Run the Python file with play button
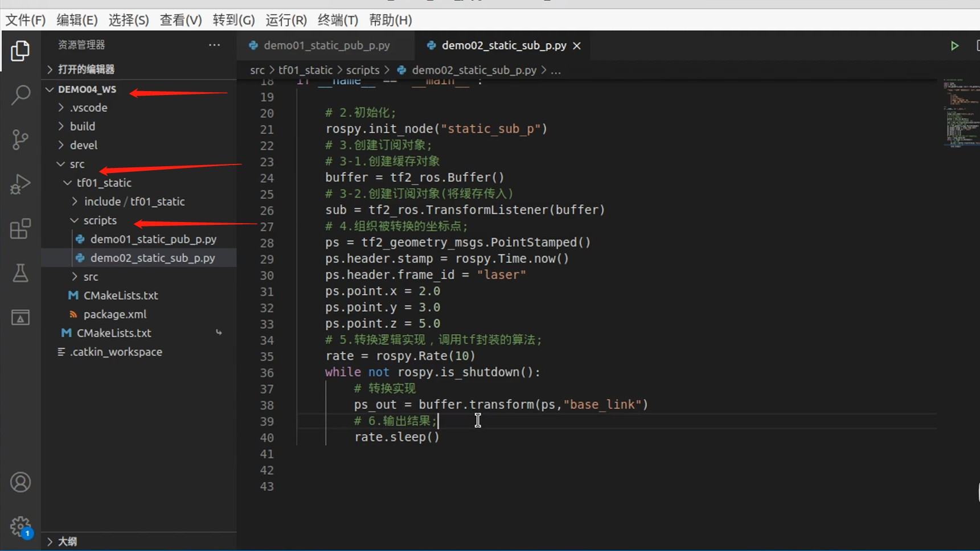The width and height of the screenshot is (980, 551). point(954,46)
